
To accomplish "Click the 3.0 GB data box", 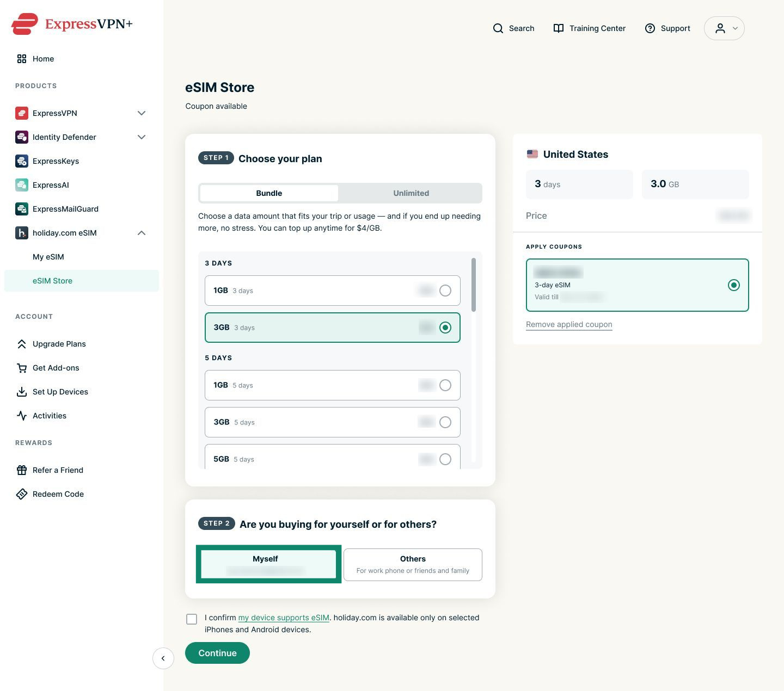I will tap(695, 184).
